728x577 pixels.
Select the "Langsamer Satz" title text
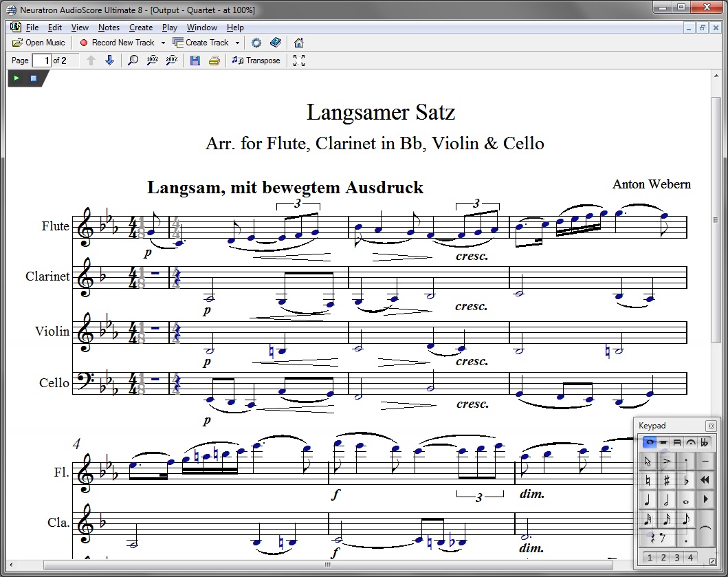381,112
